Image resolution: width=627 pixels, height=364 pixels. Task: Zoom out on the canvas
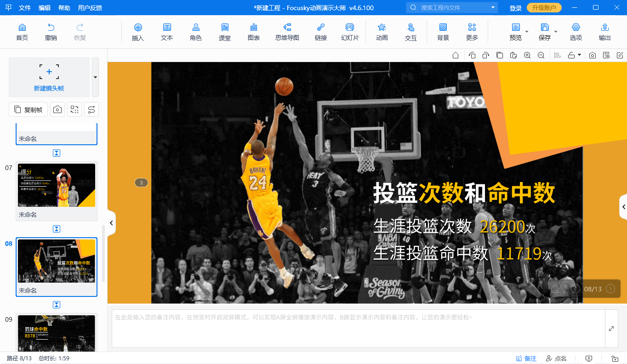pos(541,55)
